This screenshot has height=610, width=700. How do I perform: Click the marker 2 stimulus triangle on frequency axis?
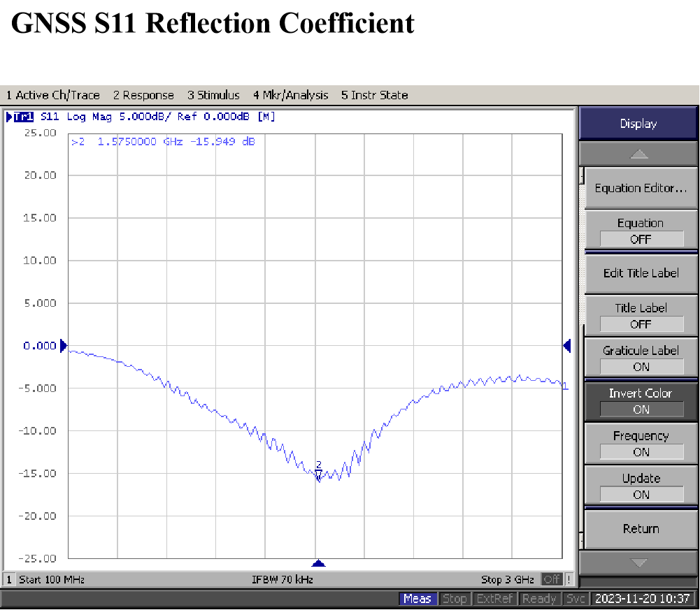pyautogui.click(x=318, y=563)
